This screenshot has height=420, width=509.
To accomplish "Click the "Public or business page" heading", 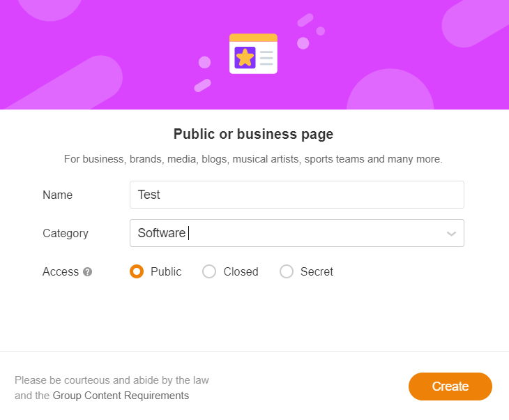I will (253, 134).
